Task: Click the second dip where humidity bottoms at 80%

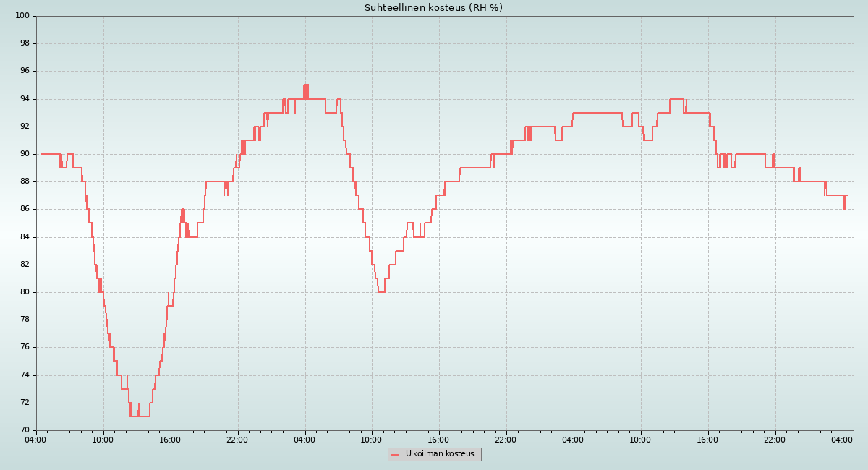Action: point(381,291)
